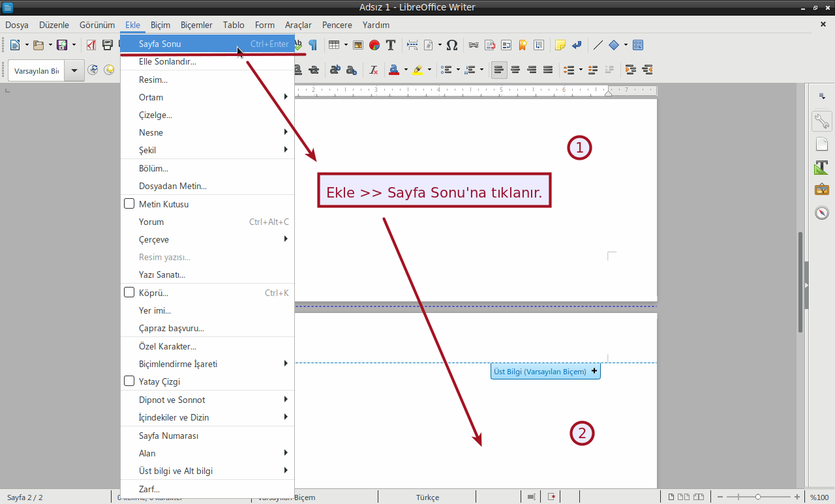Image resolution: width=835 pixels, height=504 pixels.
Task: Click the Insert hyperlink chain icon
Action: 474,45
